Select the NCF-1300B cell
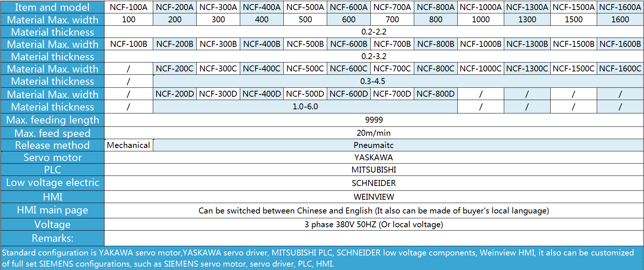This screenshot has height=270, width=644. [527, 44]
